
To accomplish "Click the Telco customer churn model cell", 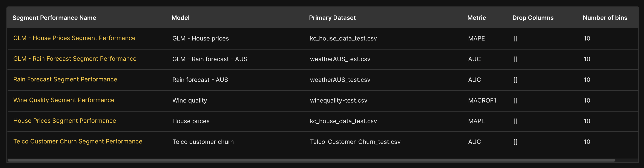I will pos(203,142).
